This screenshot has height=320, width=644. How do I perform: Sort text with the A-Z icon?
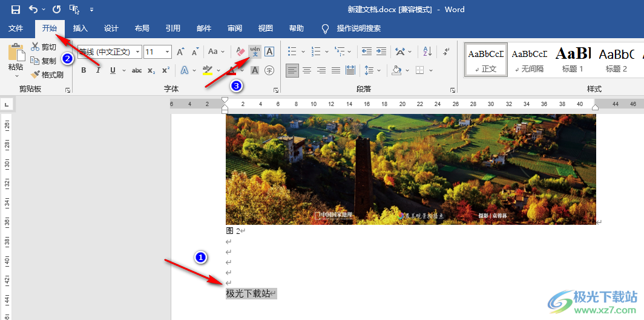[x=427, y=52]
